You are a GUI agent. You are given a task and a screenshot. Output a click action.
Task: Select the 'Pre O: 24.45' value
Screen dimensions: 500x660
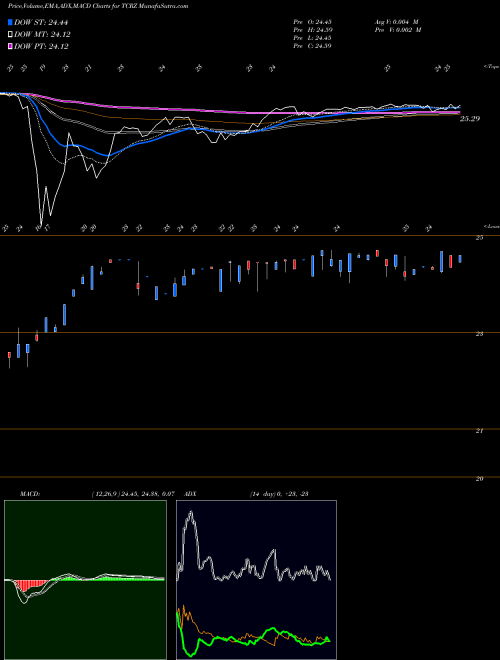(x=312, y=22)
